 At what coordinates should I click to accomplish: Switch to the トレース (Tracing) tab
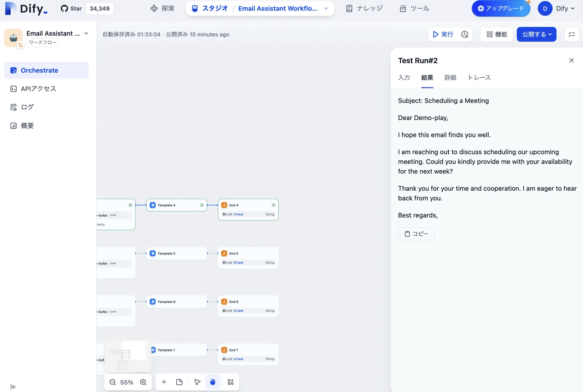(x=479, y=77)
